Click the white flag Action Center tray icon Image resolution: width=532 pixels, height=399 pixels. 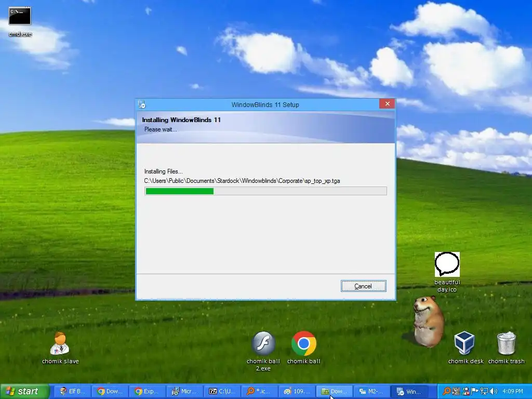(x=475, y=391)
